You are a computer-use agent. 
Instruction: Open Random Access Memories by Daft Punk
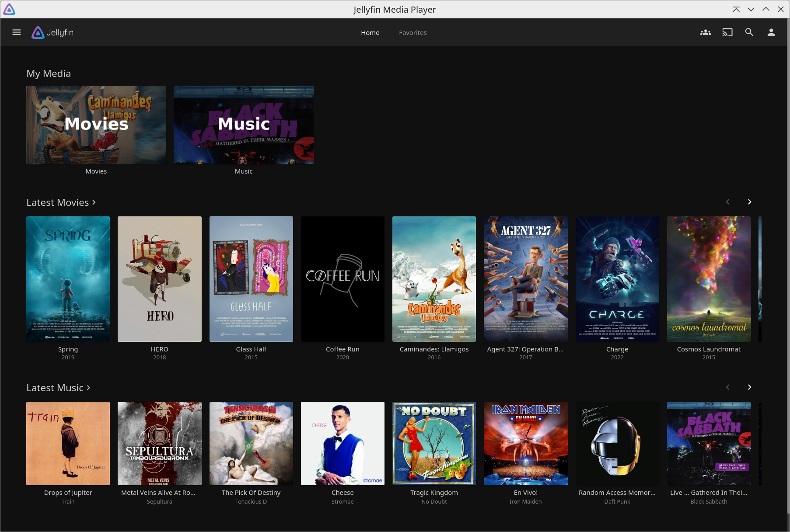[617, 443]
